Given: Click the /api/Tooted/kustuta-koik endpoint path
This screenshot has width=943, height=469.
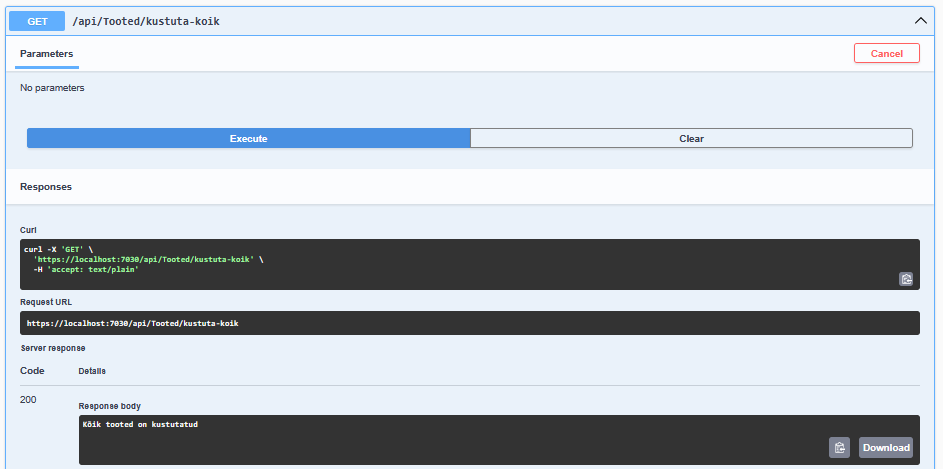Looking at the screenshot, I should click(146, 21).
